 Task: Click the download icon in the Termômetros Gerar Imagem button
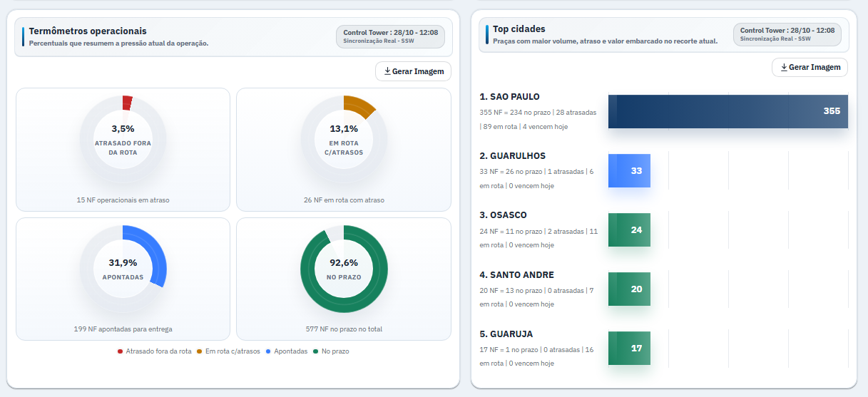[387, 71]
